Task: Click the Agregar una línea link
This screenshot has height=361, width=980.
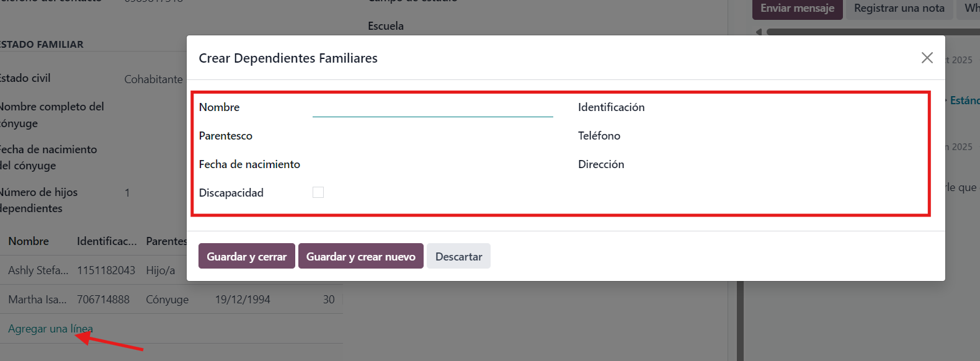Action: tap(50, 329)
